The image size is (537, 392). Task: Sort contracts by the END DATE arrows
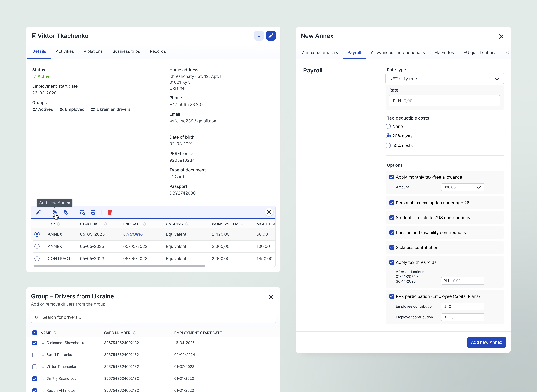144,224
